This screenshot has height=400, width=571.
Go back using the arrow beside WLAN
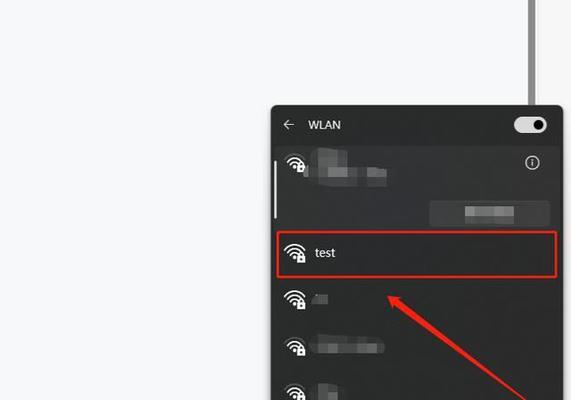288,125
